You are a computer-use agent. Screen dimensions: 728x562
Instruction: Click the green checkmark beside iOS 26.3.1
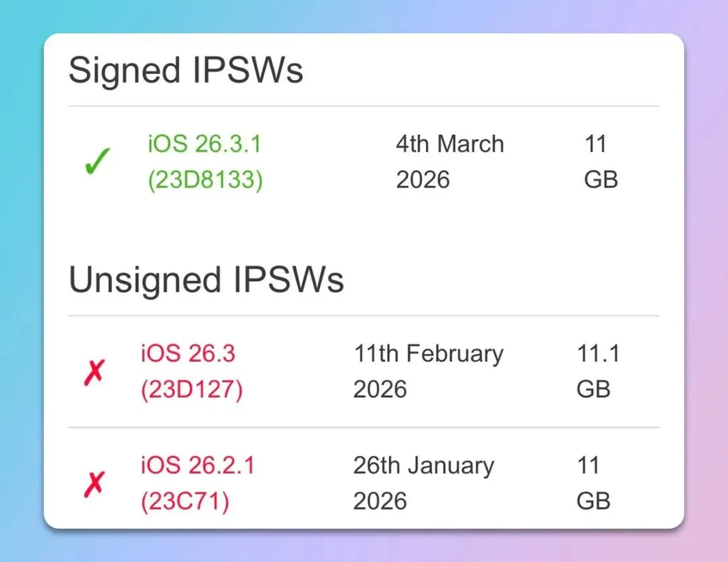click(97, 163)
